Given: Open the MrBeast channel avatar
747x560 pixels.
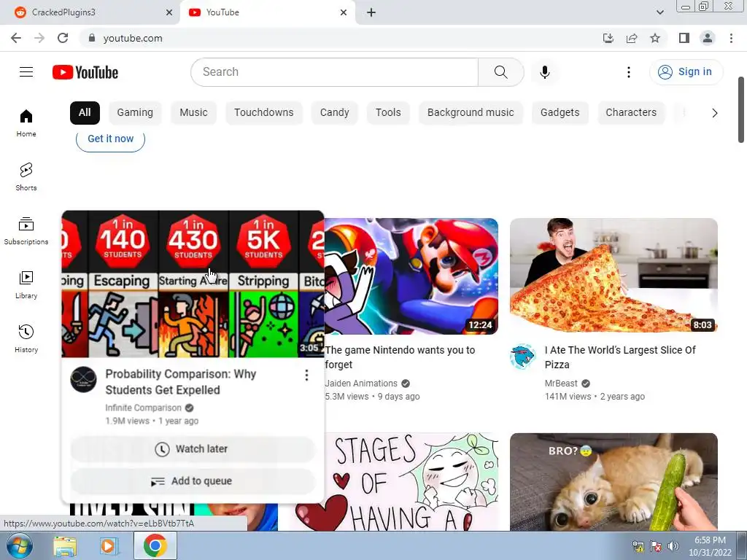Looking at the screenshot, I should [x=522, y=356].
